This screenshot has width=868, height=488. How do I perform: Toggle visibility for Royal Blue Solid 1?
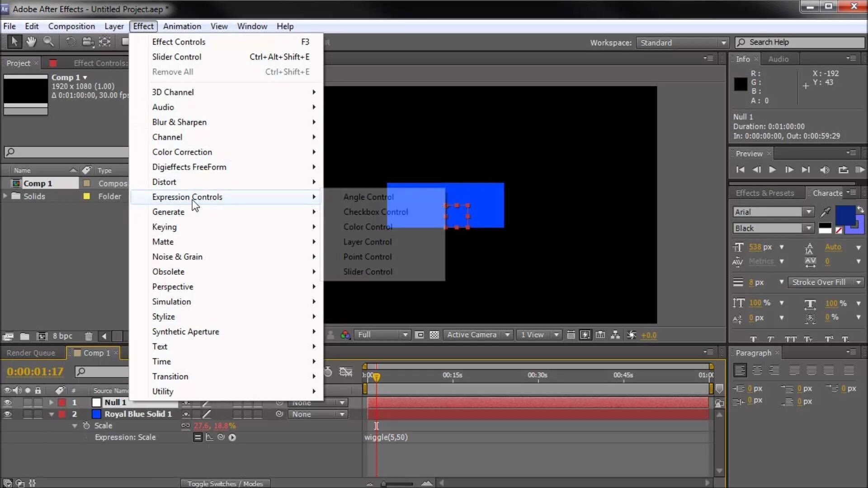tap(8, 413)
